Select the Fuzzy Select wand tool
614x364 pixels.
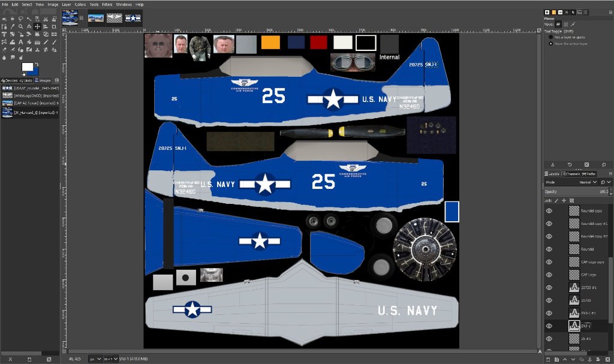coord(29,19)
